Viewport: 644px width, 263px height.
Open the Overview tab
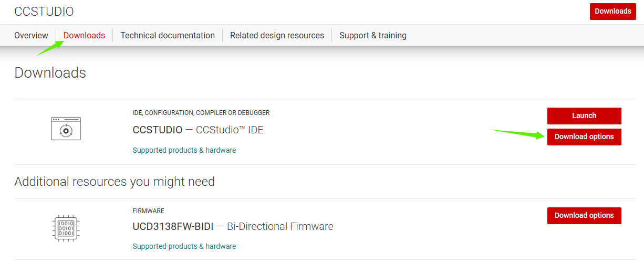(31, 36)
